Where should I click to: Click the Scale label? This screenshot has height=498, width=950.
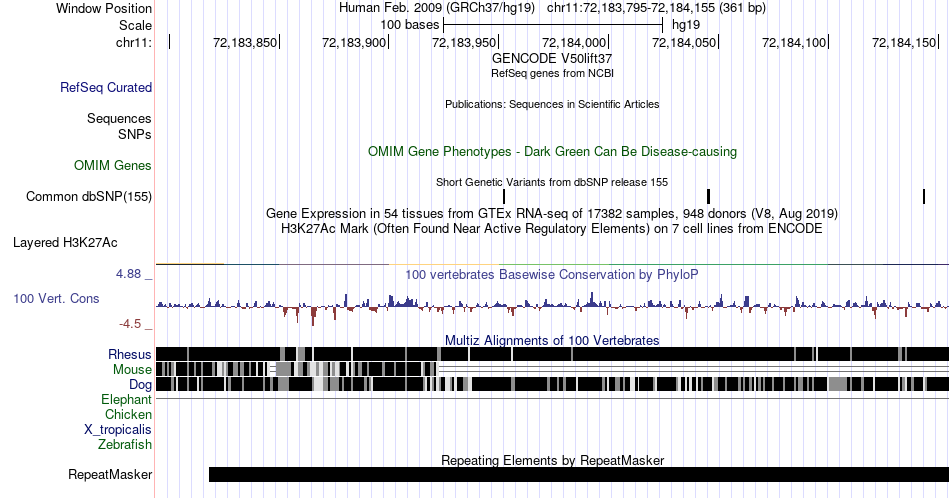coord(135,25)
